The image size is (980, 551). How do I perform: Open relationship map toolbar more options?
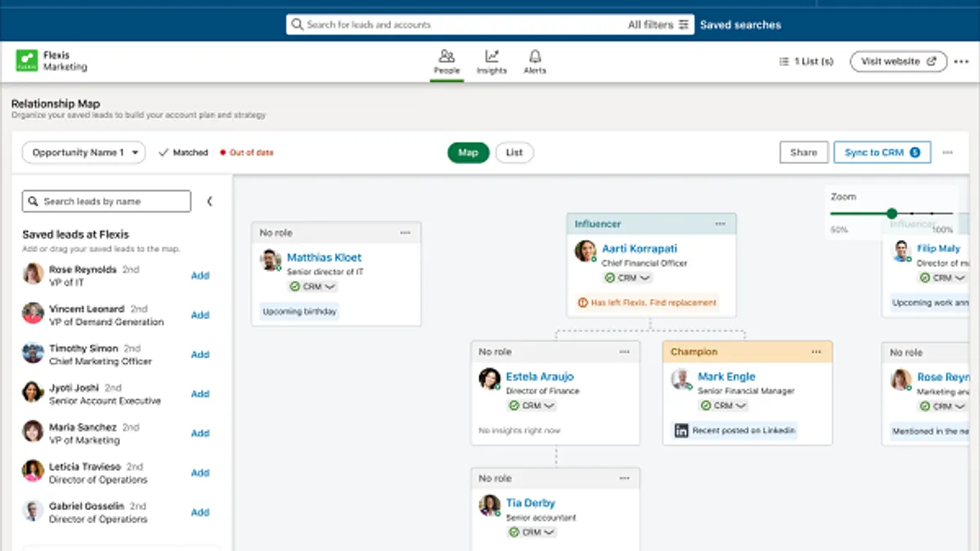pyautogui.click(x=947, y=153)
